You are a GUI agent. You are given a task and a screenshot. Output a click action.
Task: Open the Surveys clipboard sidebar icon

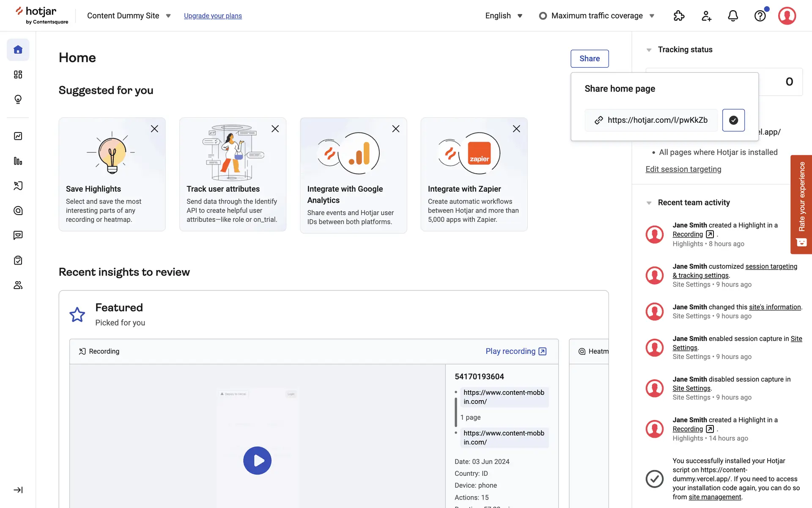[18, 260]
